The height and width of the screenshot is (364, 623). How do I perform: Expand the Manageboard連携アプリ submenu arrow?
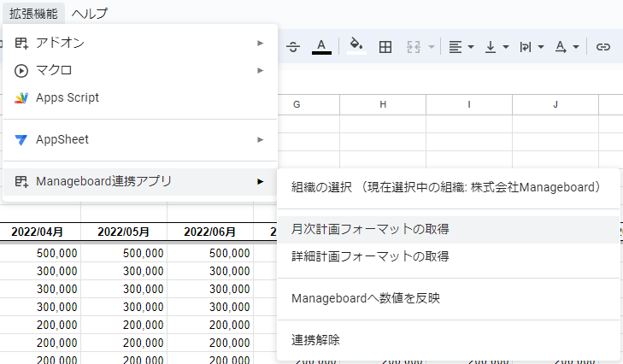[x=261, y=182]
